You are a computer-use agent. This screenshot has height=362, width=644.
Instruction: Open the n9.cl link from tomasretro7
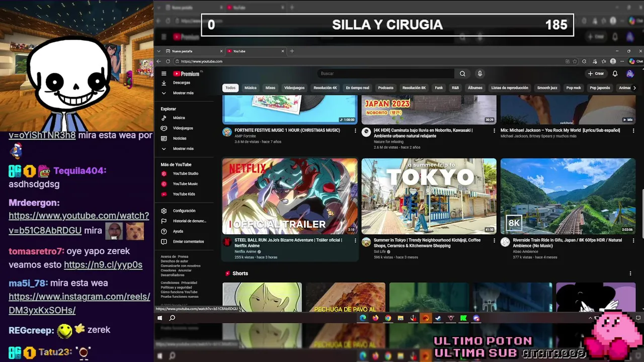(103, 264)
